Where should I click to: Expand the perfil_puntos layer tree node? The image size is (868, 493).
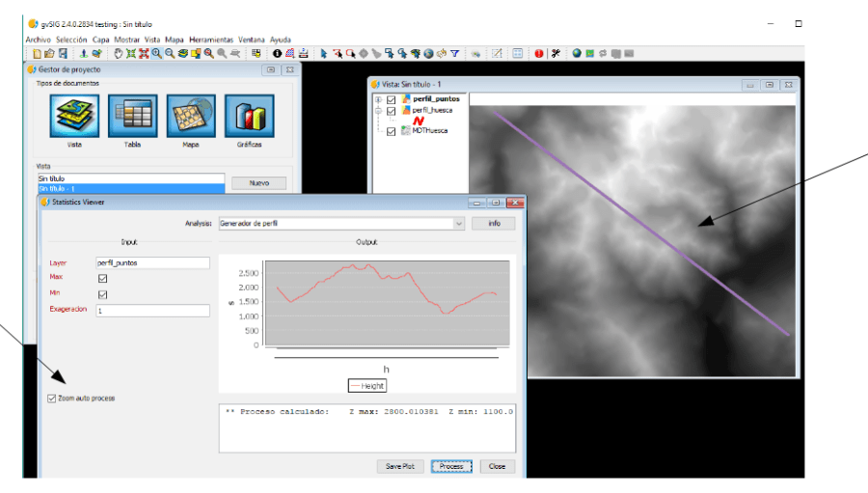click(x=378, y=99)
